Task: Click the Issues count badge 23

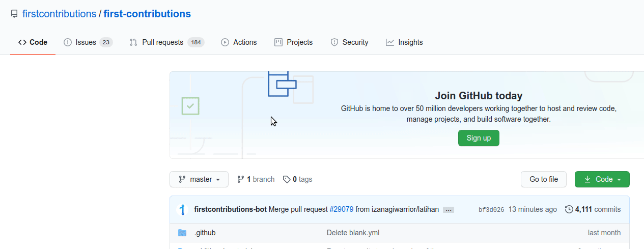Action: [x=106, y=42]
